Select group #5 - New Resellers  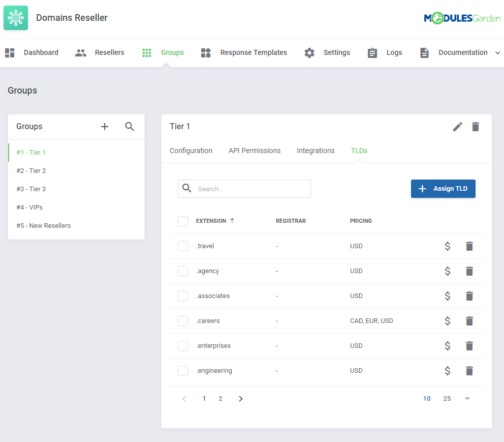[x=76, y=226]
